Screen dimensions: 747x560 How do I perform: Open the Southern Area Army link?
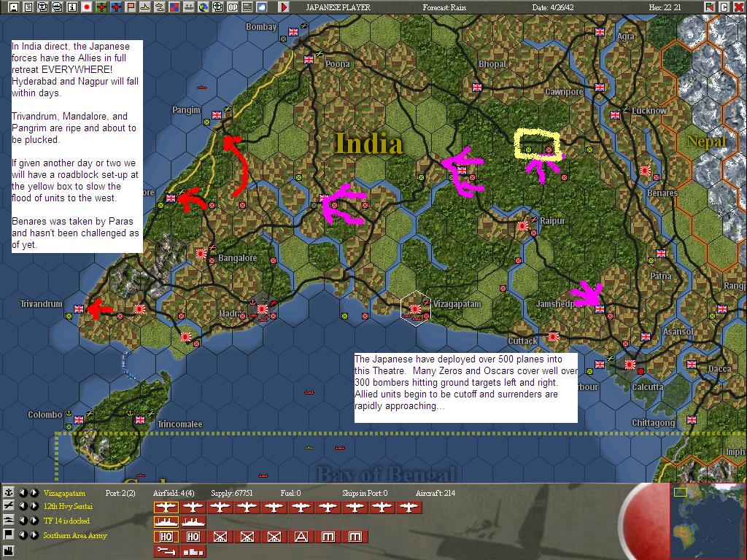pos(75,536)
